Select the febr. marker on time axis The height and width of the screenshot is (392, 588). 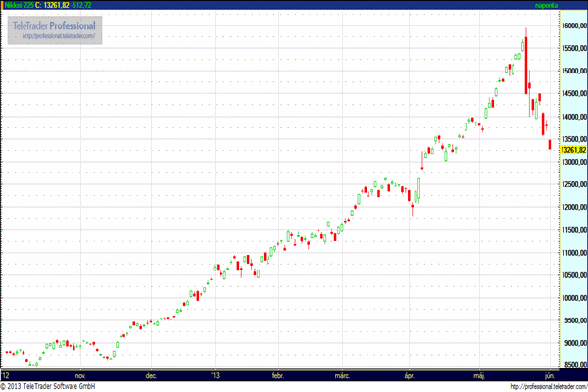[x=277, y=374]
